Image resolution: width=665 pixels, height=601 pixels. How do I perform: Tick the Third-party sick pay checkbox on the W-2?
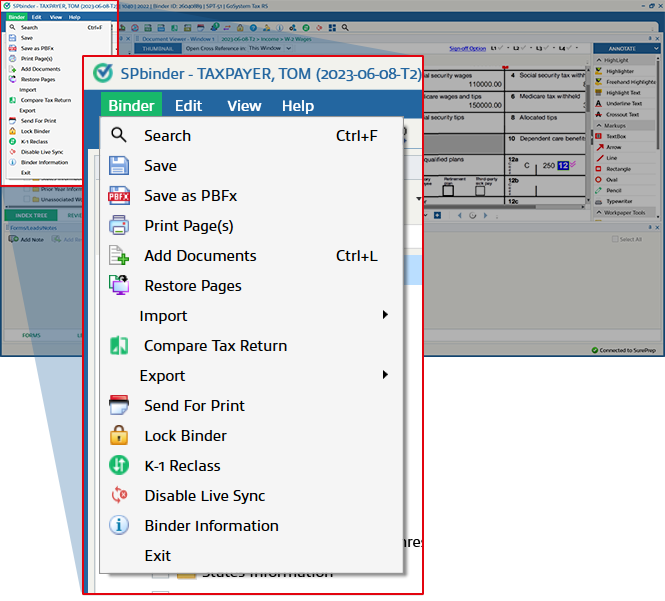[x=480, y=190]
